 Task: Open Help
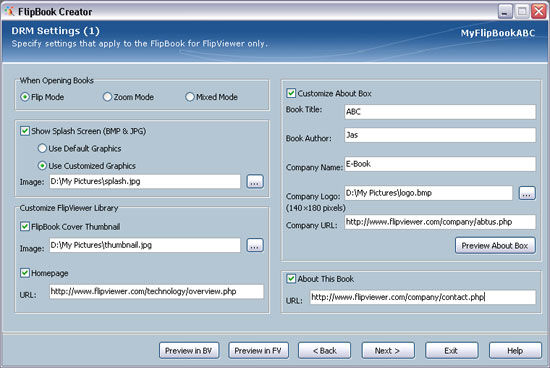coord(515,350)
